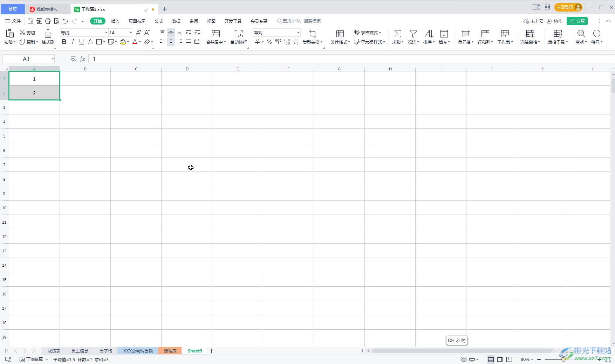This screenshot has width=615, height=364.
Task: Click the Merge and Center (合并居中) icon
Action: (216, 34)
